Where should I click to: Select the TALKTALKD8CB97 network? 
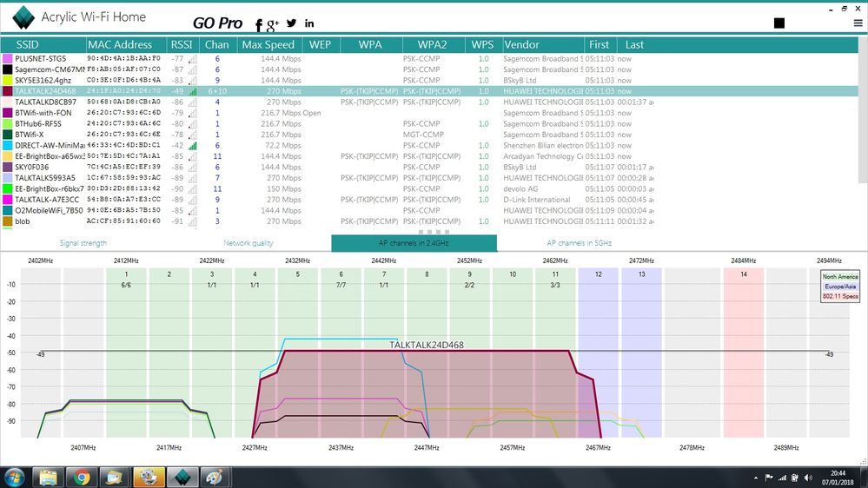pos(429,102)
